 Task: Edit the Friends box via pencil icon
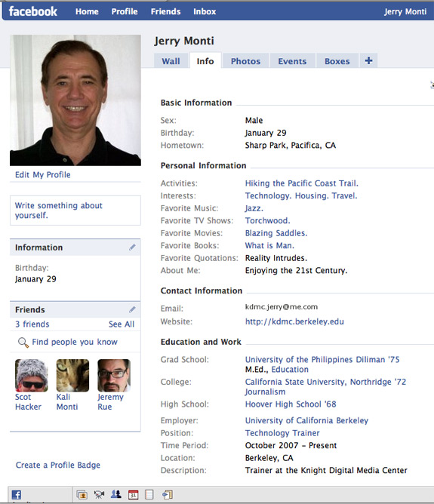tap(132, 309)
